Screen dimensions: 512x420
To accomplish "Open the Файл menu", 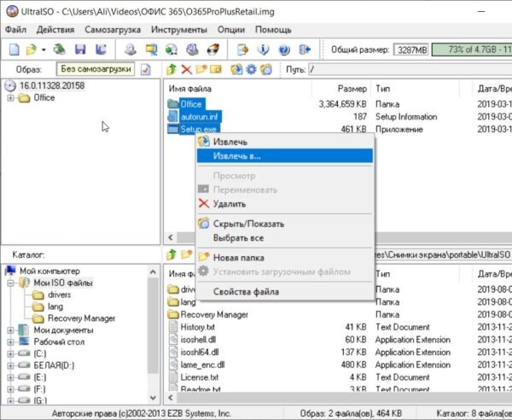I will [15, 30].
